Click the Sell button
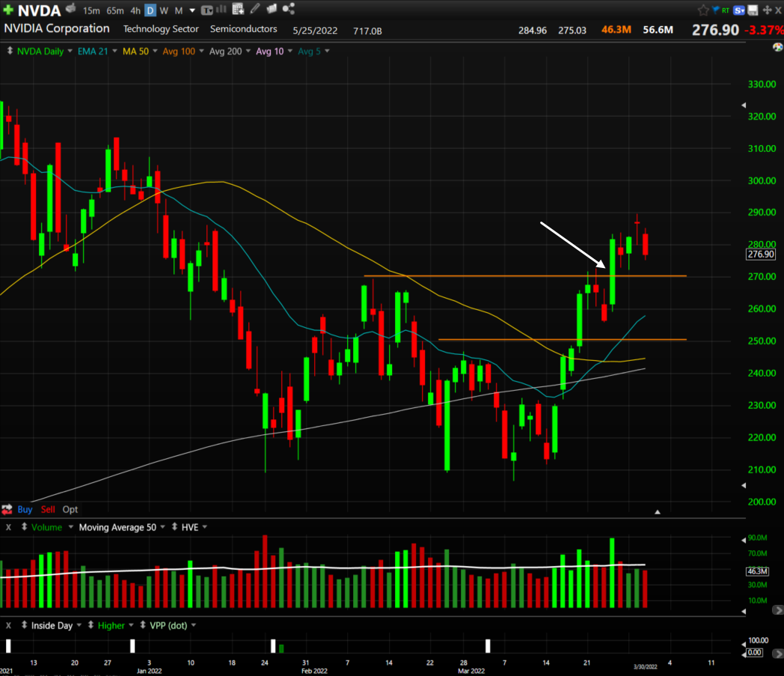This screenshot has height=676, width=784. click(48, 509)
